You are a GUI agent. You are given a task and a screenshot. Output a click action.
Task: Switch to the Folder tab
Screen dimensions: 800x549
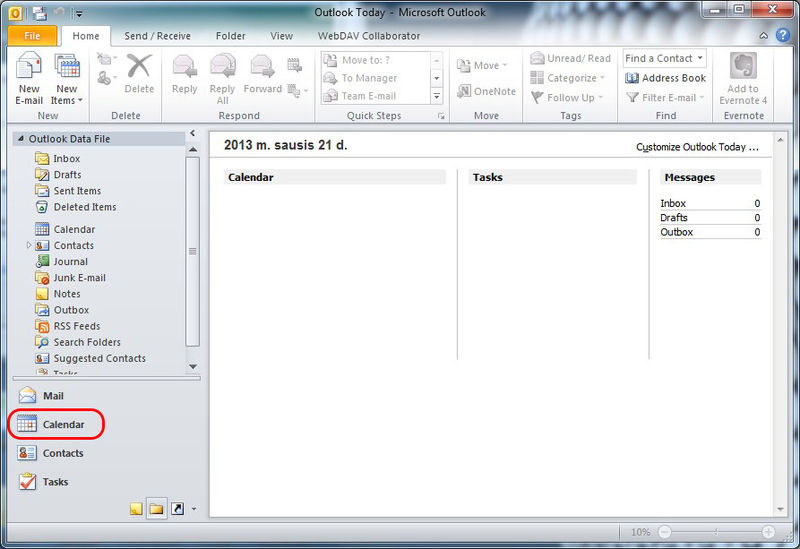230,36
